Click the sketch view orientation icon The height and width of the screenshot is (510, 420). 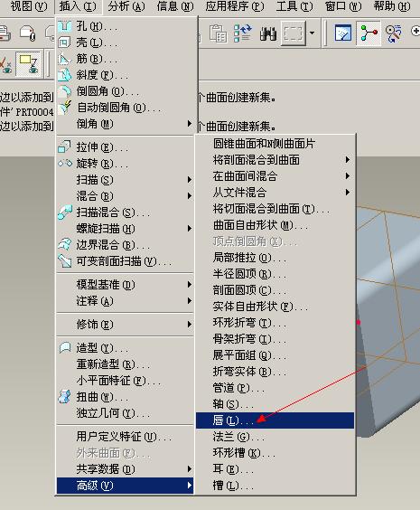pos(343,33)
